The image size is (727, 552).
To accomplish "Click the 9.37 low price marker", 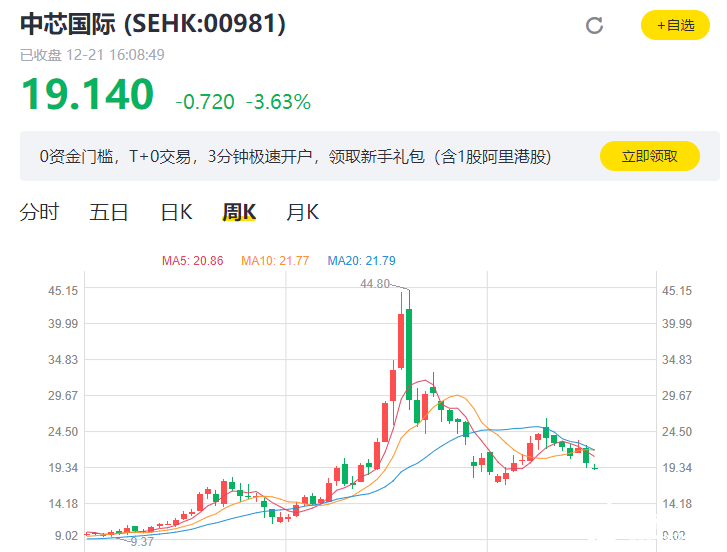I will [x=142, y=542].
